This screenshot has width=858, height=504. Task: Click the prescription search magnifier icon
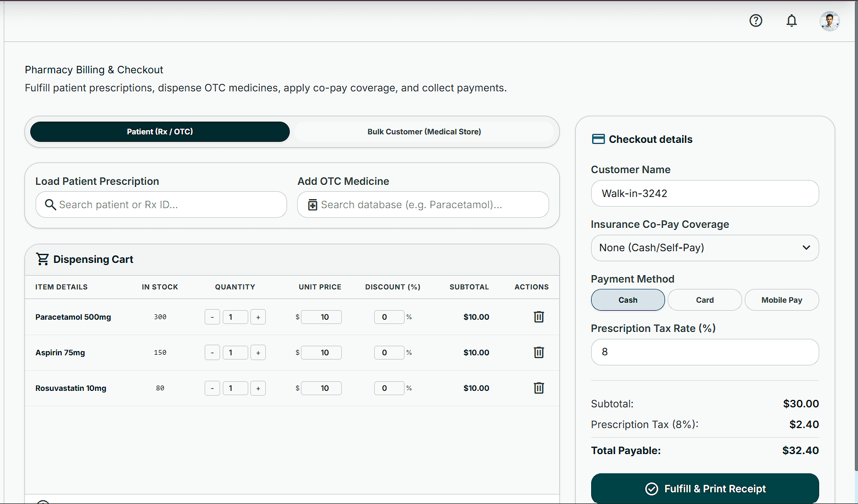(51, 204)
